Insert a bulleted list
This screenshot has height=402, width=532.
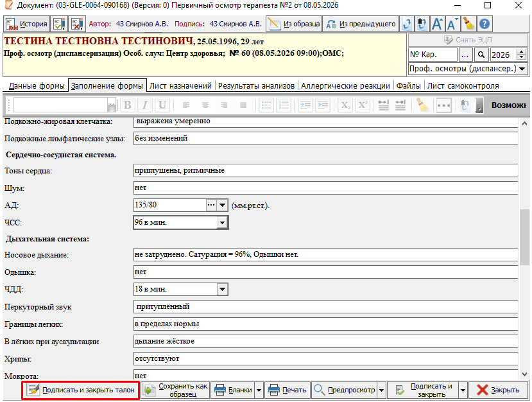tap(266, 105)
